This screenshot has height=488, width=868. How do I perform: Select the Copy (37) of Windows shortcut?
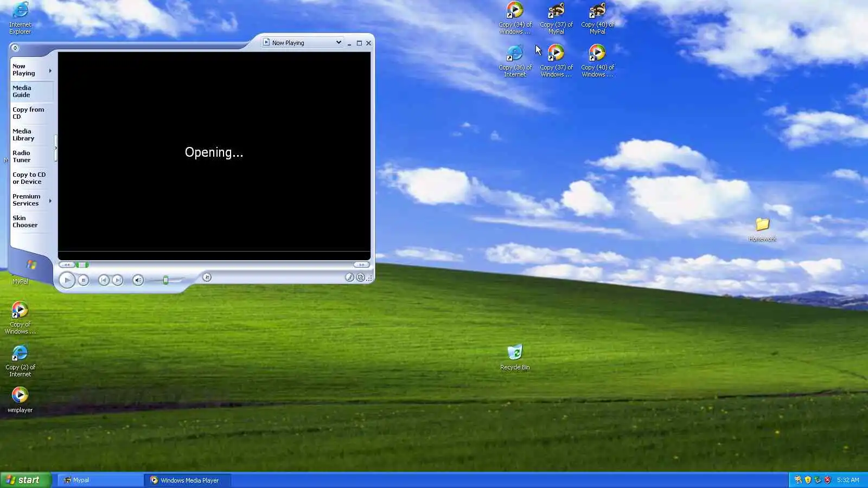[x=556, y=61]
